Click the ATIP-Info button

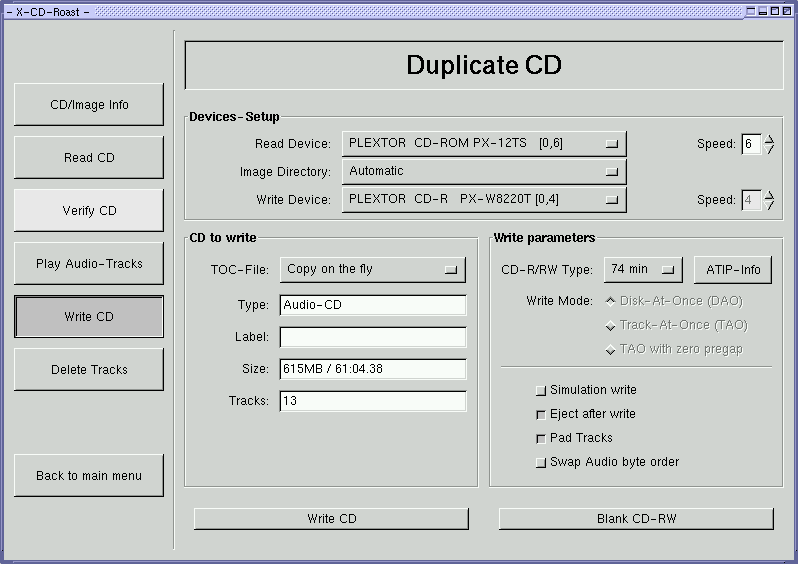pos(733,270)
